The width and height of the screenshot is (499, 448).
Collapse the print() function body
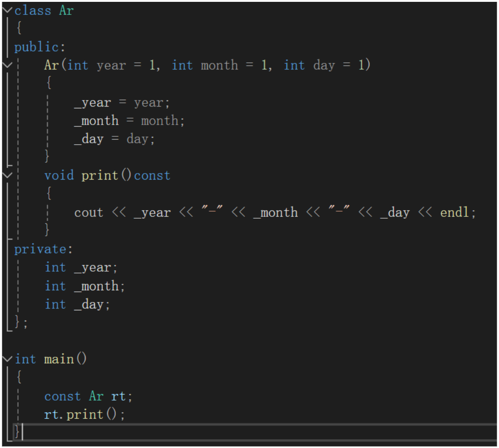click(x=6, y=175)
